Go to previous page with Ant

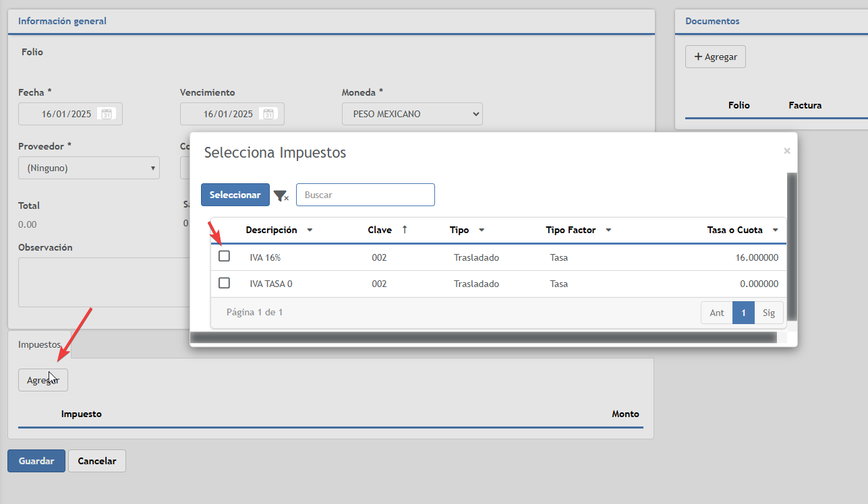[x=717, y=313]
